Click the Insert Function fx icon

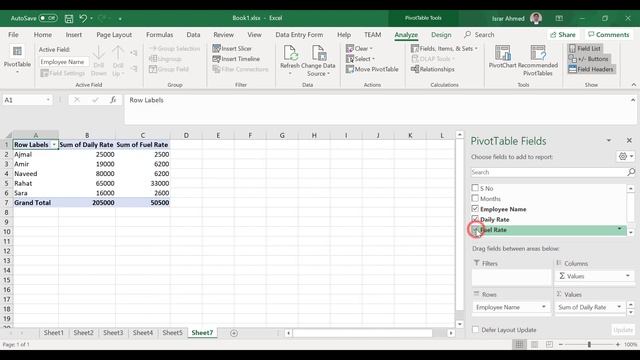pyautogui.click(x=113, y=100)
